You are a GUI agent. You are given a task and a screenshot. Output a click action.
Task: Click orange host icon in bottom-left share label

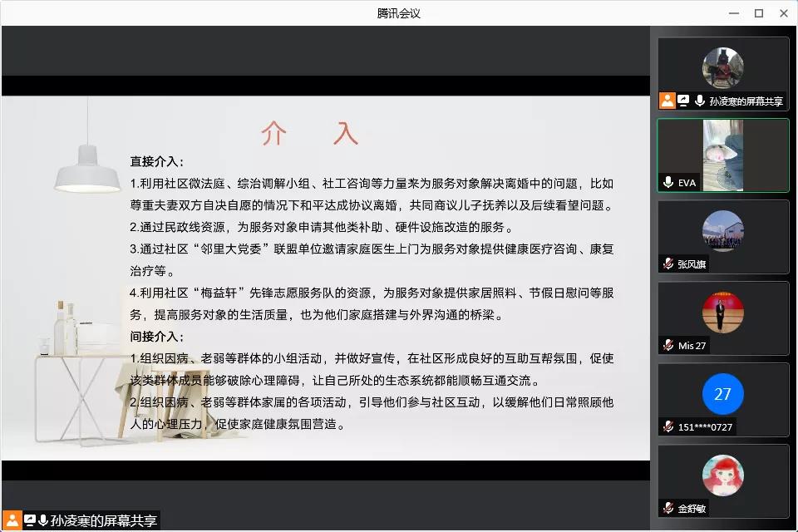pos(12,521)
